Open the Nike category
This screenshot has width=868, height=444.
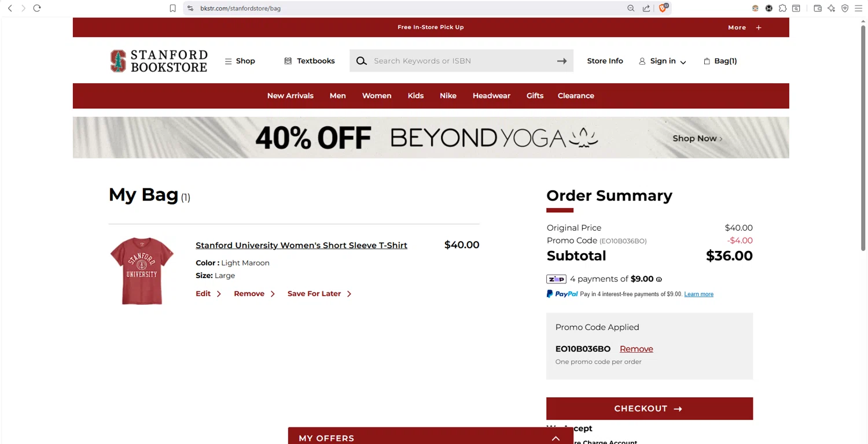click(x=448, y=96)
